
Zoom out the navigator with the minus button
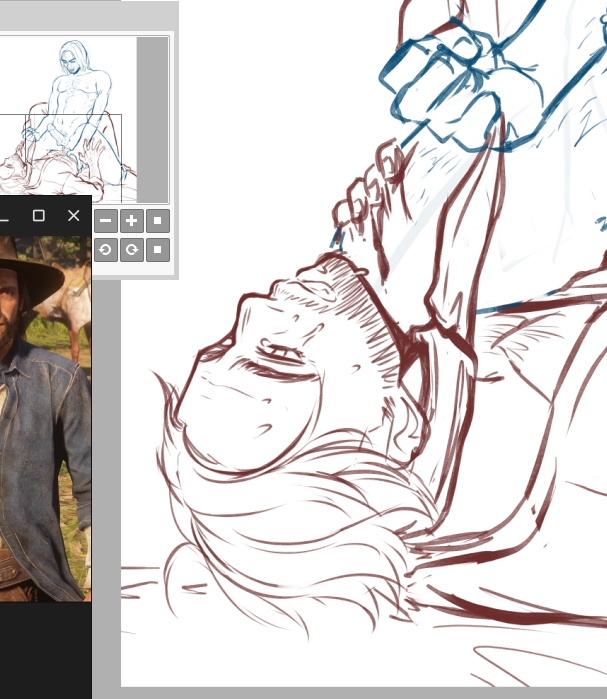point(106,221)
